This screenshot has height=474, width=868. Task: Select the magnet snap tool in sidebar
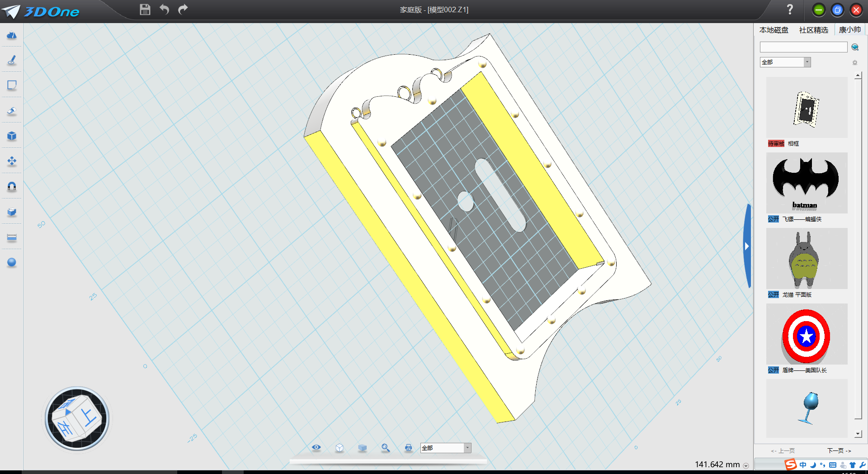[12, 186]
